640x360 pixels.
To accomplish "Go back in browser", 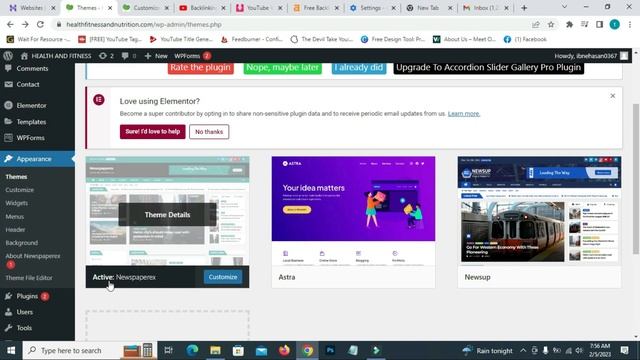I will (10, 24).
